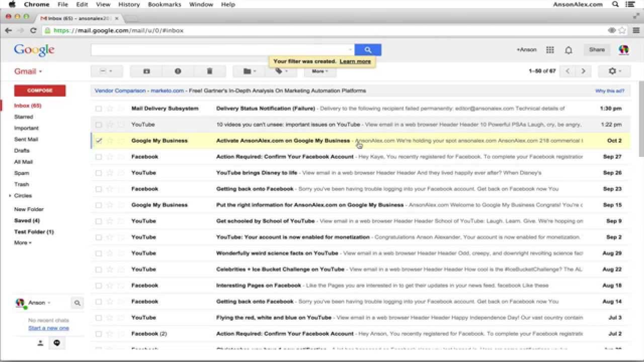This screenshot has height=362, width=644.
Task: Click the Learn more link in notification
Action: click(x=355, y=61)
